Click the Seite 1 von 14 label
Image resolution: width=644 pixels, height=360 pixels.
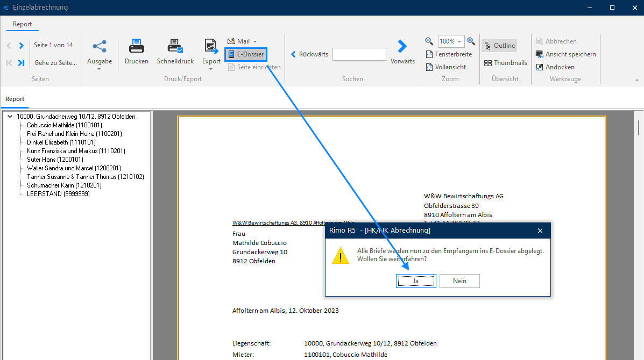53,45
